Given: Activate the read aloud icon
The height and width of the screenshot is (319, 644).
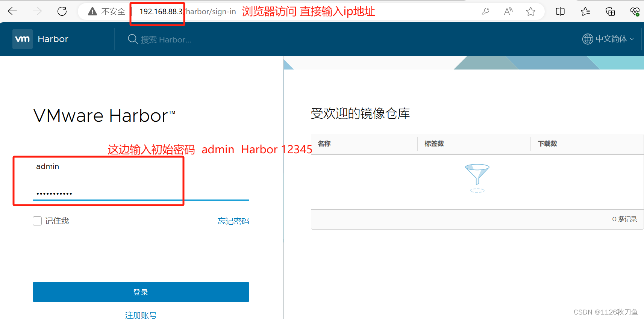Looking at the screenshot, I should [508, 12].
